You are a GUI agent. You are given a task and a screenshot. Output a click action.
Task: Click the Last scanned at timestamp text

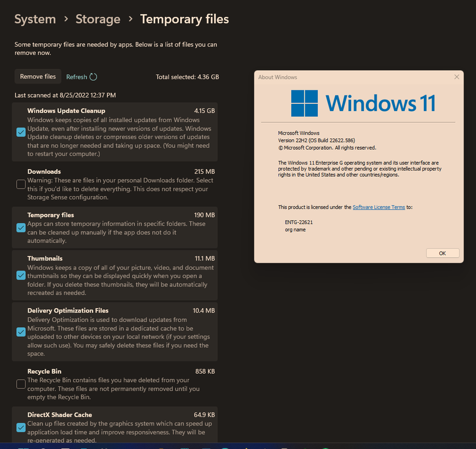pos(65,95)
